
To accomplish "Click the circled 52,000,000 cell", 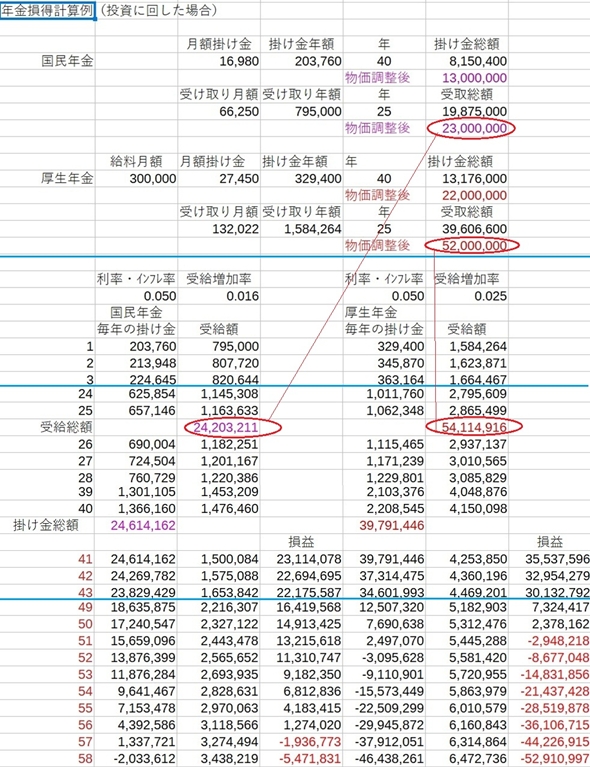I will click(x=474, y=246).
